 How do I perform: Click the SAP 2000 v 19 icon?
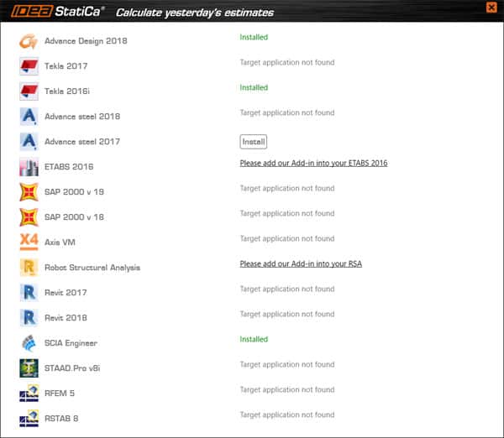coord(29,191)
